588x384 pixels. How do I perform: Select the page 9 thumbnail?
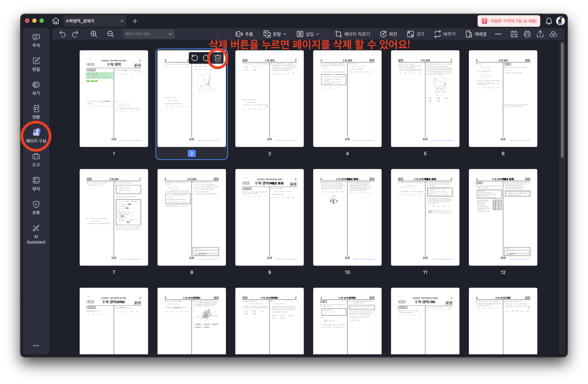pos(269,217)
